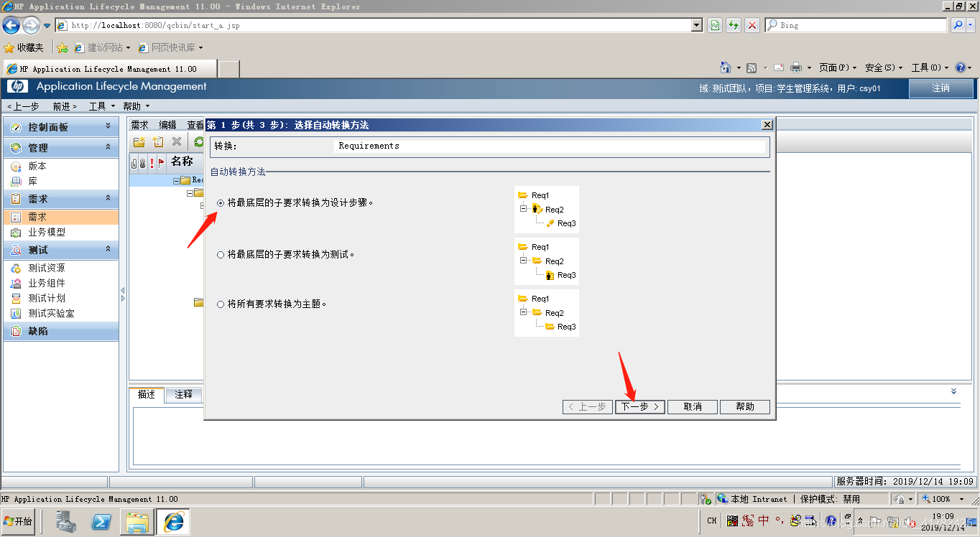Open the 页面(P) IE menu
The image size is (980, 537).
coord(838,67)
